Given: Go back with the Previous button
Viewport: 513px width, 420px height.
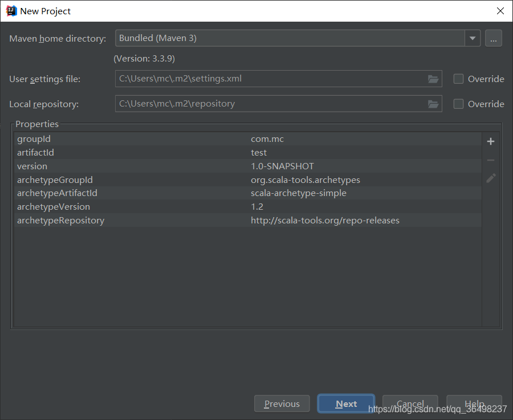Looking at the screenshot, I should [x=282, y=403].
